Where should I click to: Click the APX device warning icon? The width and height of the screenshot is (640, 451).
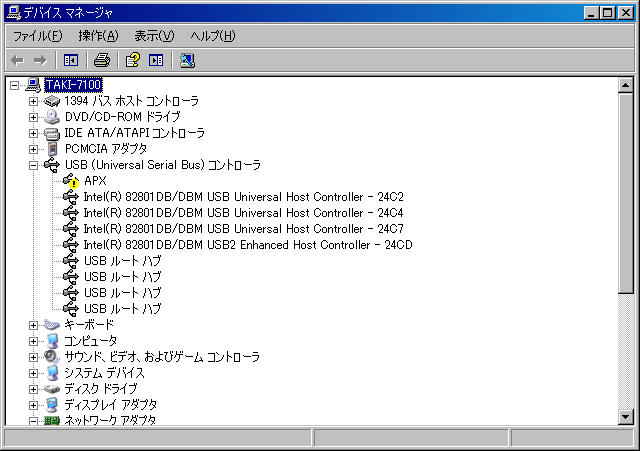(71, 181)
